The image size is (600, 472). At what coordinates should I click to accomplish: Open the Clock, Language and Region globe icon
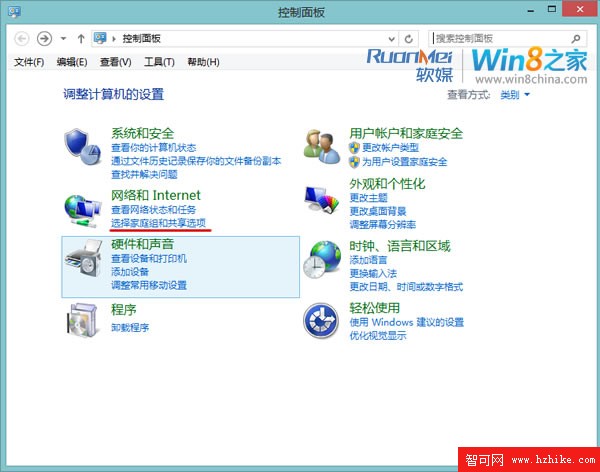tap(322, 259)
